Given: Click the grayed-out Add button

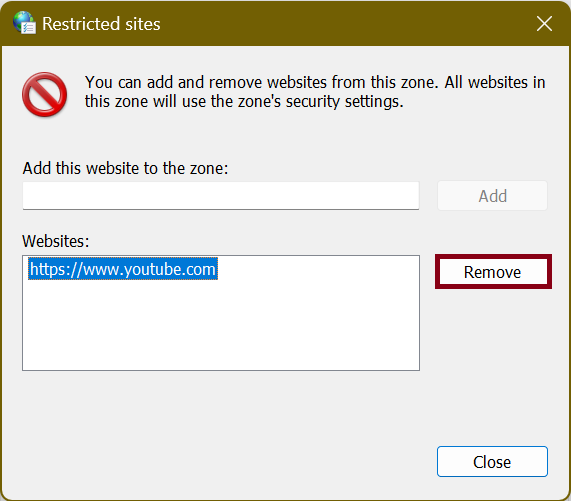Looking at the screenshot, I should (x=492, y=196).
